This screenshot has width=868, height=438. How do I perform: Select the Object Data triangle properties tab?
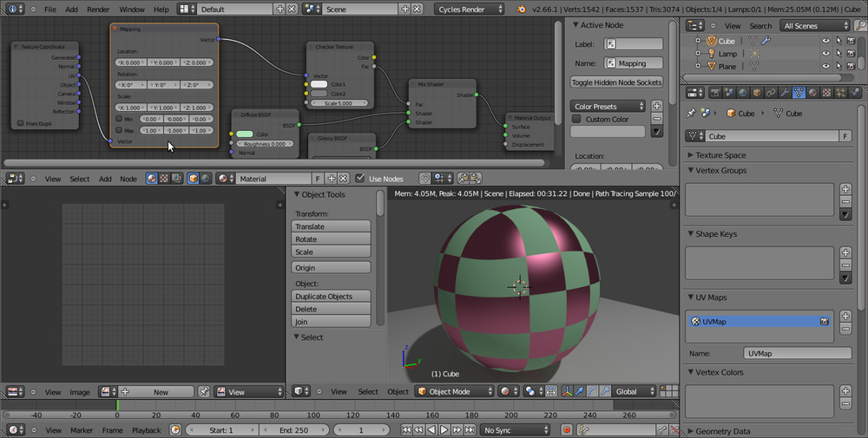[799, 93]
